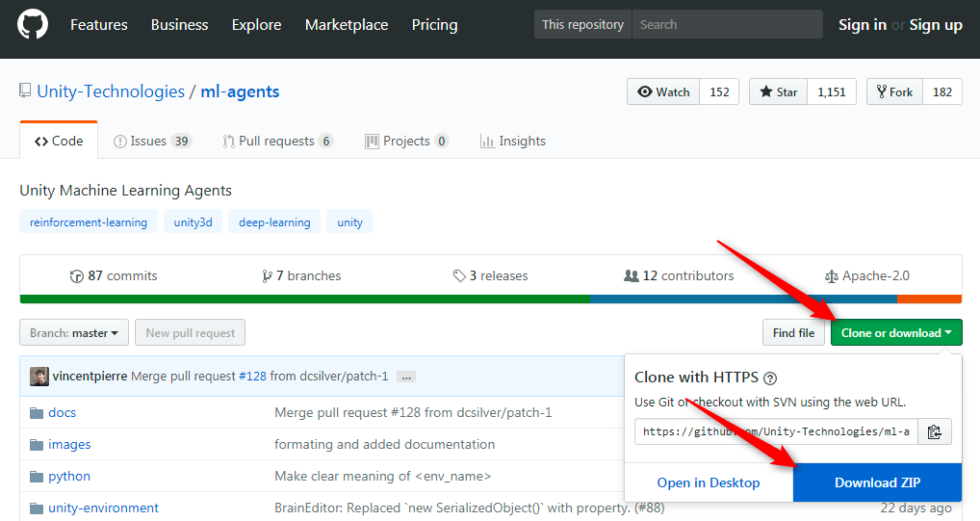
Task: Focus the Search input field
Action: pos(728,24)
